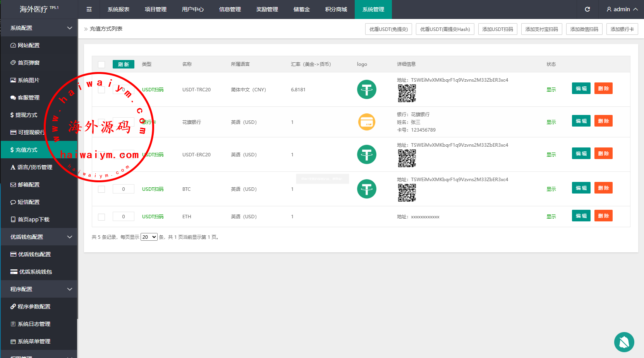
Task: Click the Tether logo in USDT-ERC20 row
Action: point(367,154)
